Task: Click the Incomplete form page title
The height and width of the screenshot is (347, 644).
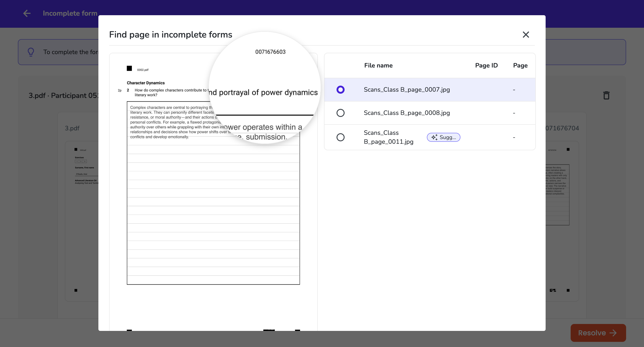Action: point(70,13)
